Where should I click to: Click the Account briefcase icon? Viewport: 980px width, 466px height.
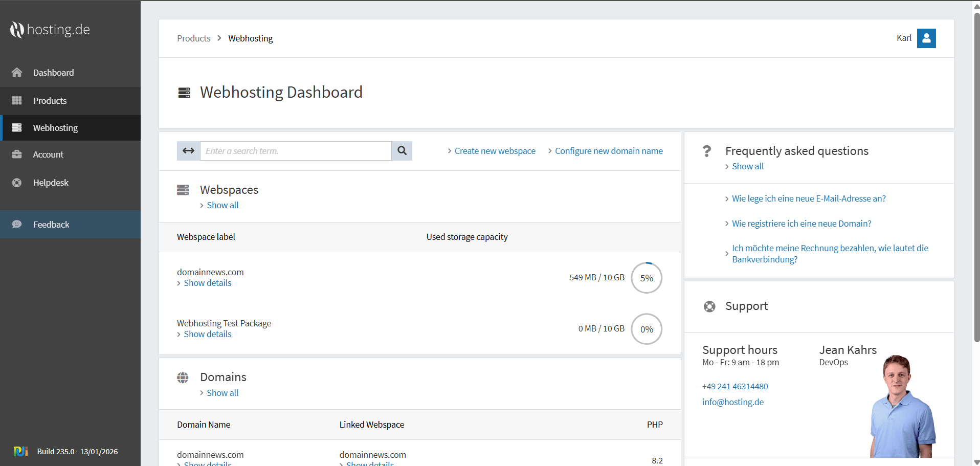(x=17, y=154)
